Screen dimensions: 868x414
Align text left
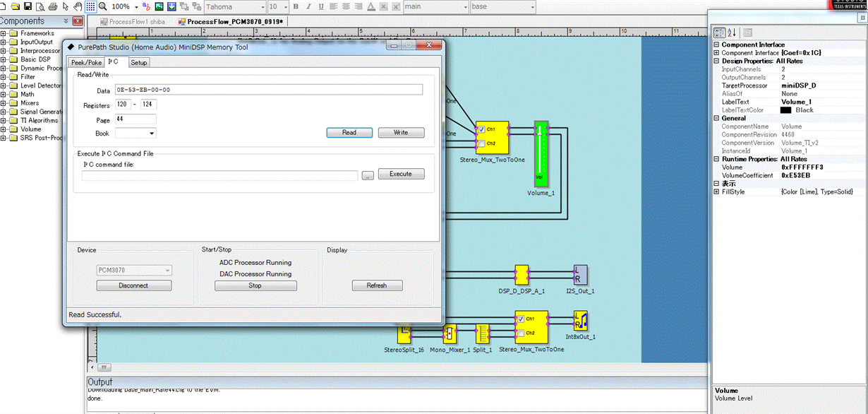pos(333,6)
